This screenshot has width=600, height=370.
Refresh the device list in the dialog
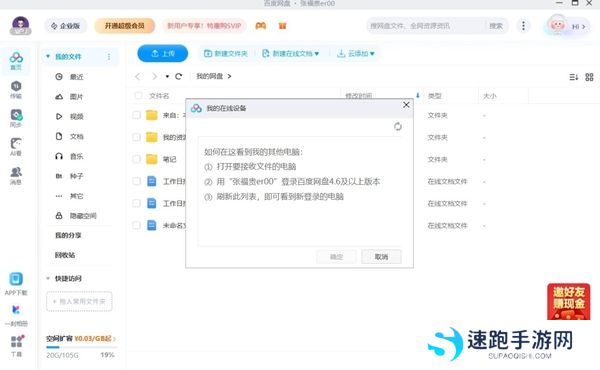[x=398, y=126]
